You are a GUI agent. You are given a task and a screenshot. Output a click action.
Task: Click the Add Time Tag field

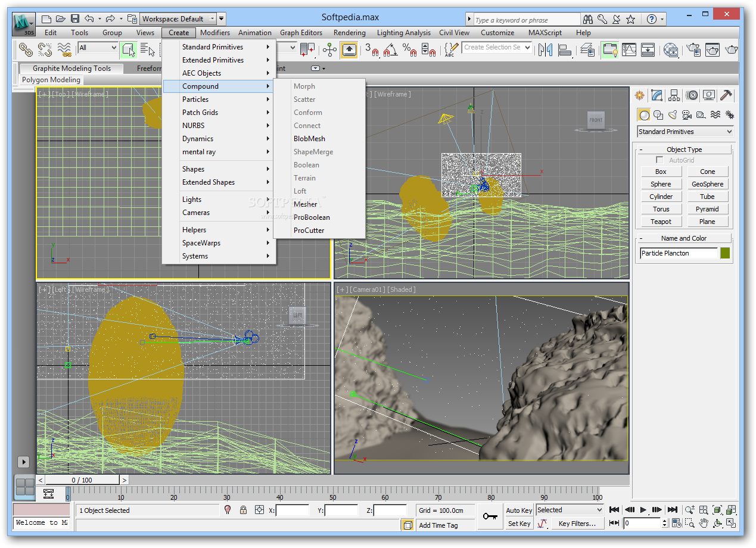point(446,525)
